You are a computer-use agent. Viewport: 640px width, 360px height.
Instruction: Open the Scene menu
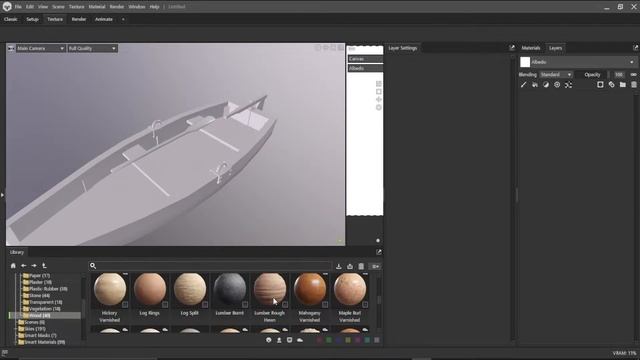click(58, 7)
